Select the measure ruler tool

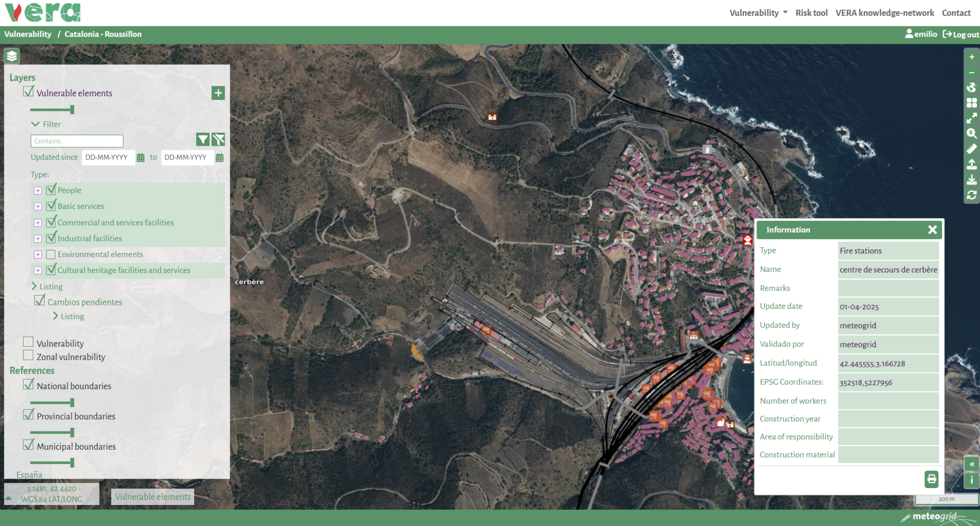[972, 149]
